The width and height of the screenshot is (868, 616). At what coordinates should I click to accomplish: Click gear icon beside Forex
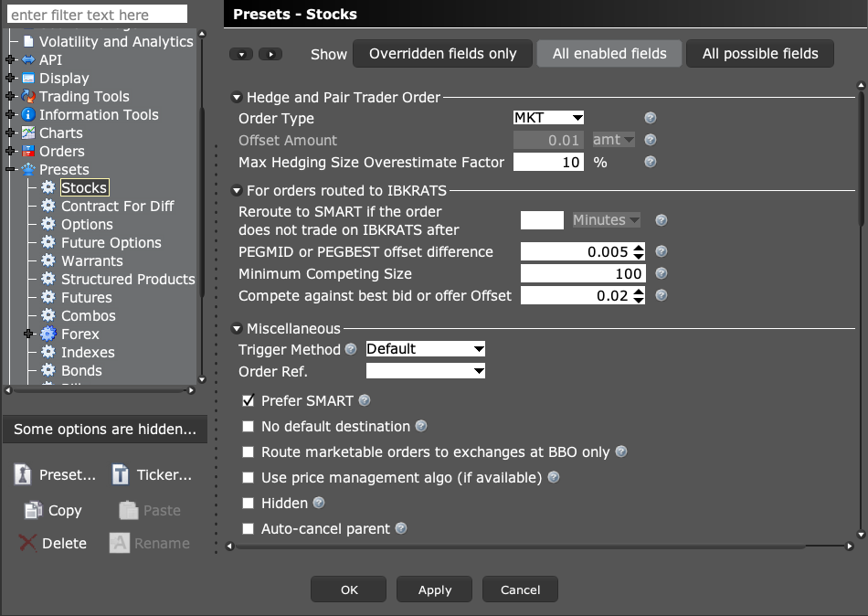tap(48, 334)
